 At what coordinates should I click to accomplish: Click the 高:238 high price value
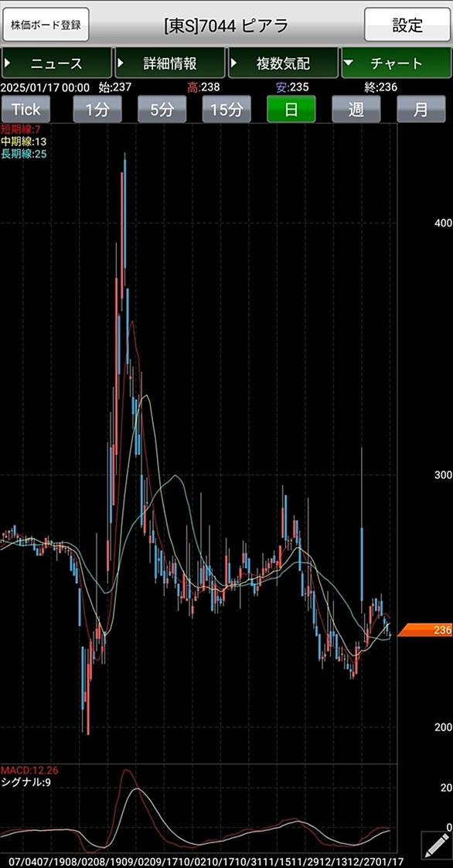(203, 87)
